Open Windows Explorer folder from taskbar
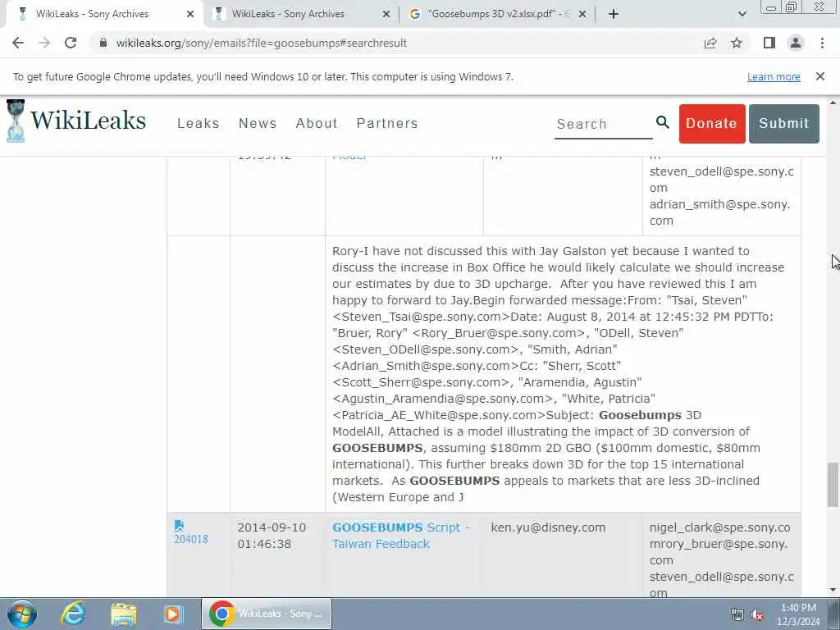This screenshot has height=630, width=840. [x=124, y=614]
